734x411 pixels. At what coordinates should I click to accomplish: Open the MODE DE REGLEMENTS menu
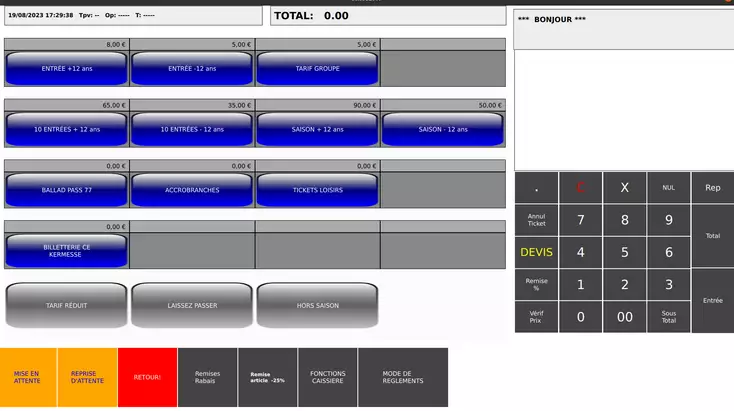(x=403, y=377)
